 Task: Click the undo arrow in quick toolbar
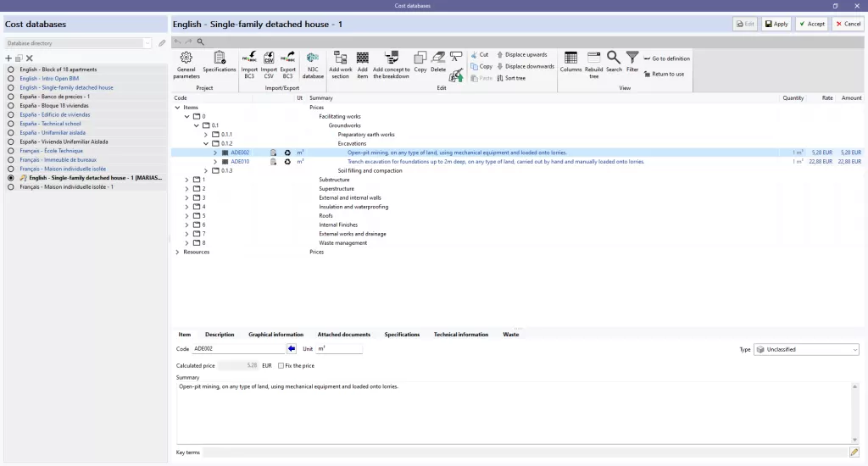(x=178, y=42)
